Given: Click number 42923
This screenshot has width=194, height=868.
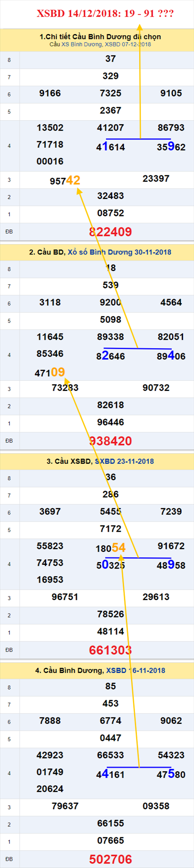Looking at the screenshot, I should click(50, 755).
